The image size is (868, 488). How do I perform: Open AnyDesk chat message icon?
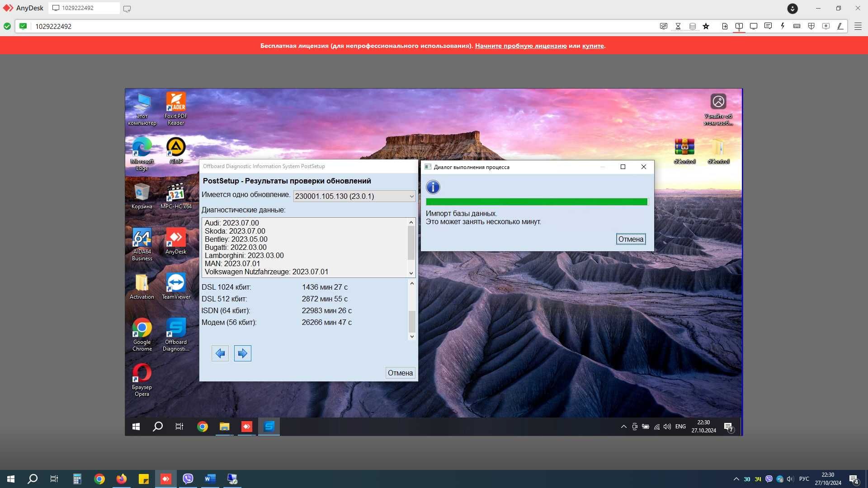[x=768, y=26]
